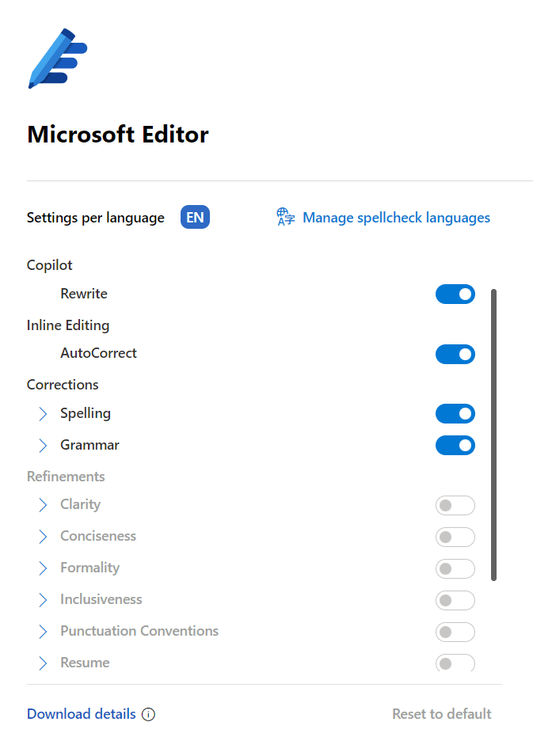Disable the AutoCorrect toggle
The height and width of the screenshot is (756, 533).
455,354
